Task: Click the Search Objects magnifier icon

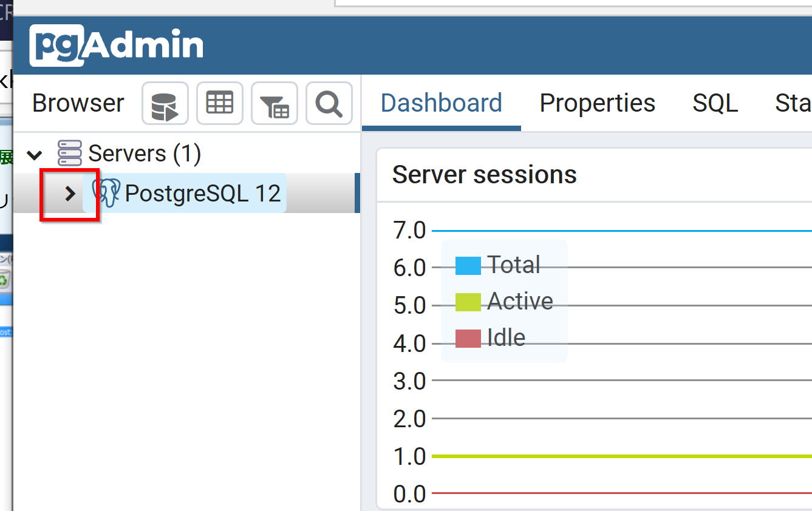Action: click(329, 104)
